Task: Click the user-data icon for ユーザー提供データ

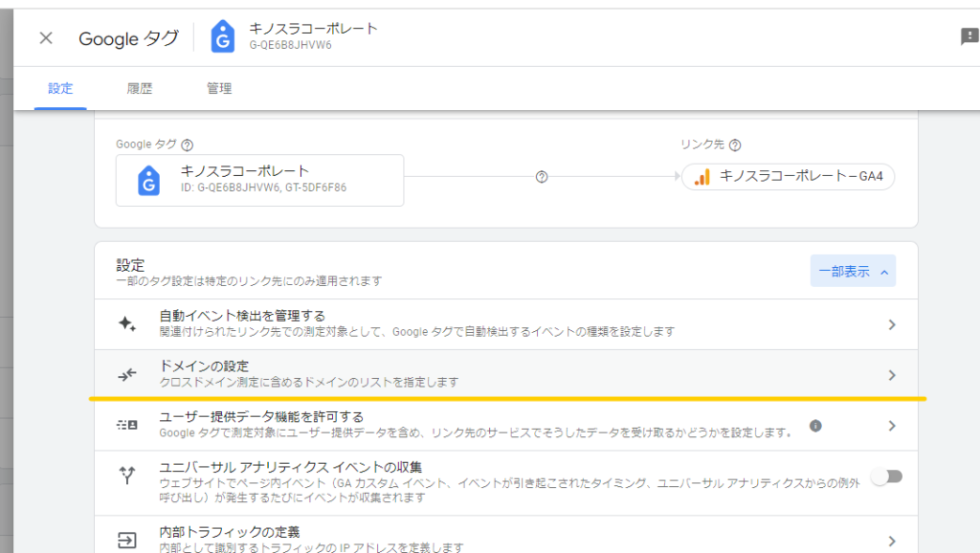Action: [x=127, y=425]
